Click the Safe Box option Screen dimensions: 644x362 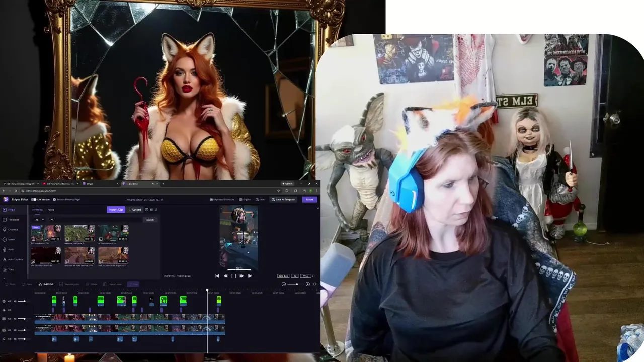[x=283, y=276]
